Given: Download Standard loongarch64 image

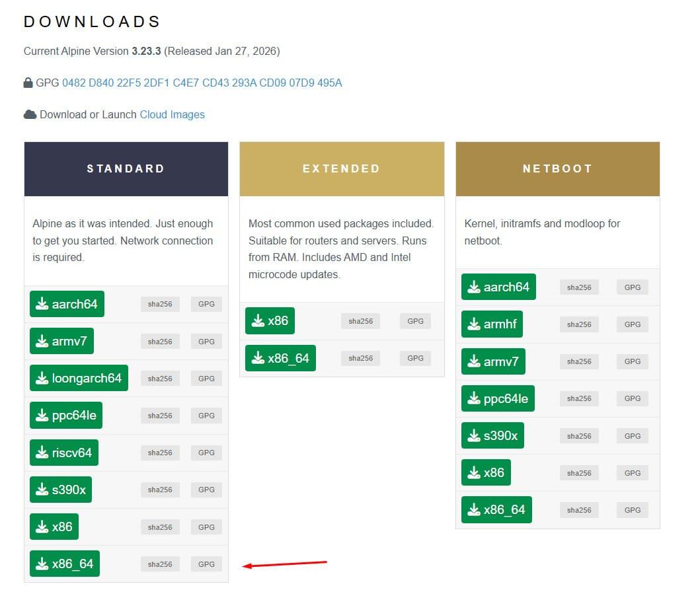Looking at the screenshot, I should 79,378.
